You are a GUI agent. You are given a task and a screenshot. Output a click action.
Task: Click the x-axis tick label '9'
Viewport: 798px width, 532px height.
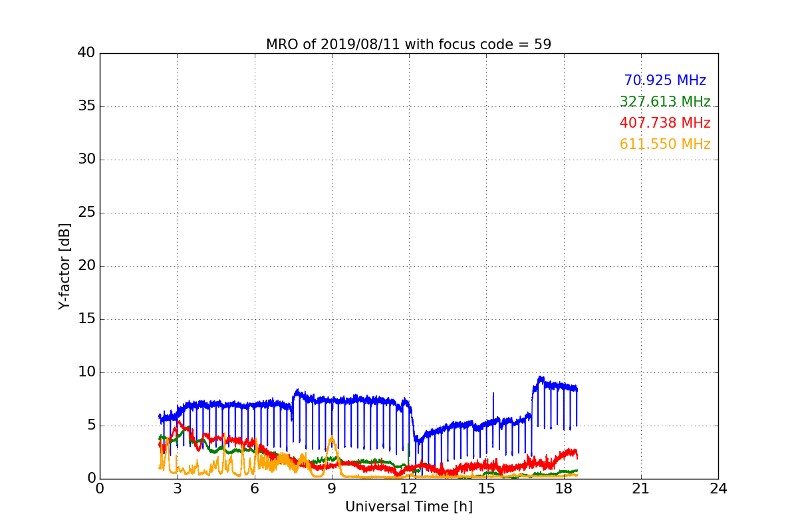332,489
